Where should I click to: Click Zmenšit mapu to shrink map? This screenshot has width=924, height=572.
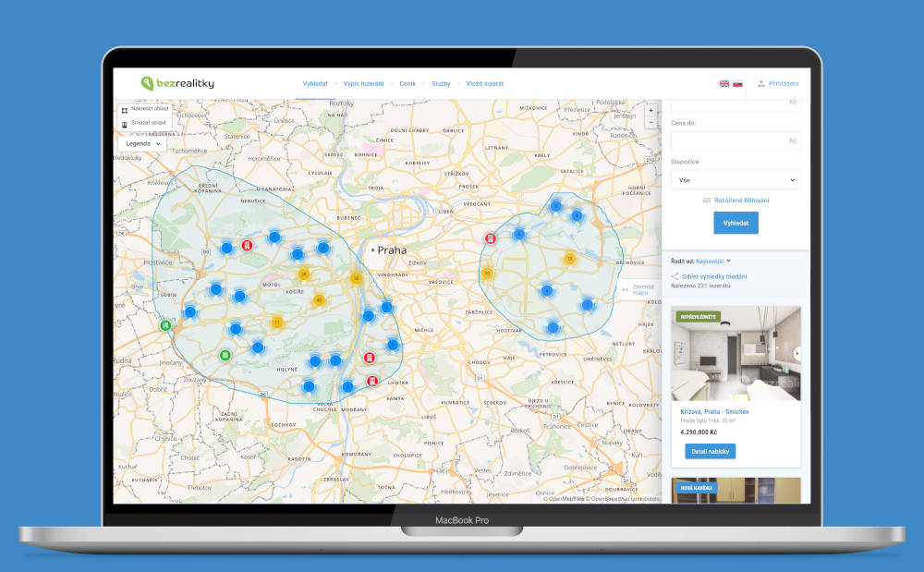click(x=638, y=289)
